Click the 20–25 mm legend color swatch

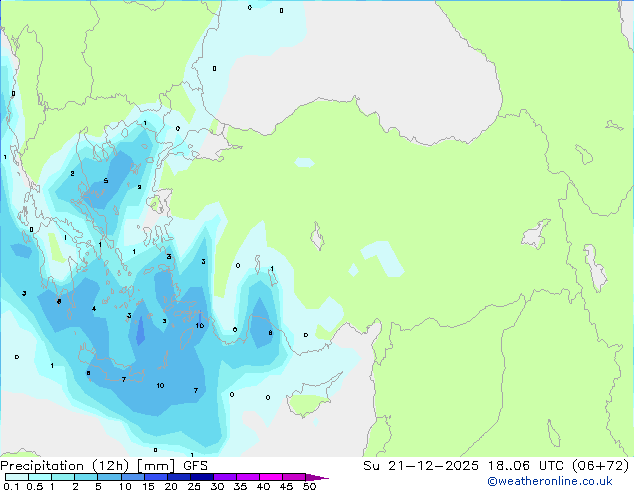click(x=179, y=477)
